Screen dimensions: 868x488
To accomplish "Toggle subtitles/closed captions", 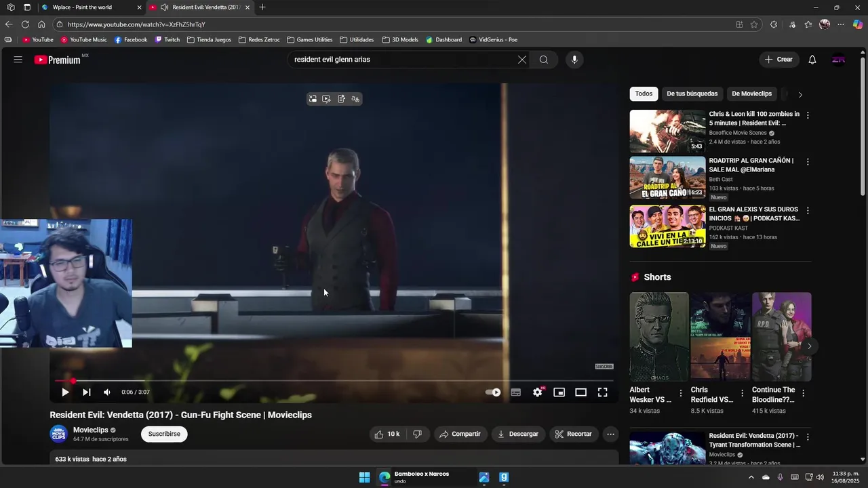I will coord(516,392).
